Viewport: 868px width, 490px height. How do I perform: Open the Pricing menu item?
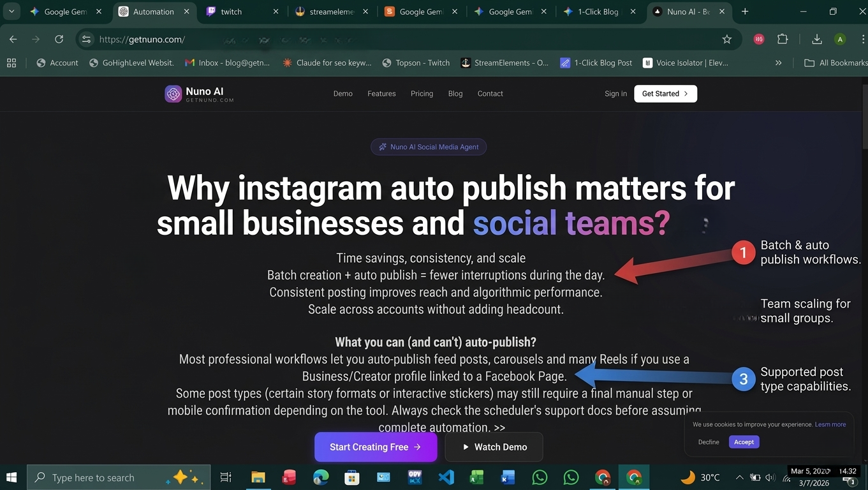tap(422, 94)
